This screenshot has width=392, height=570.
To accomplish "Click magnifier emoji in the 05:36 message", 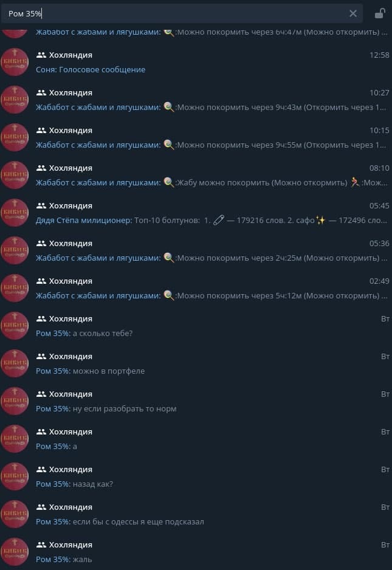I will (168, 258).
